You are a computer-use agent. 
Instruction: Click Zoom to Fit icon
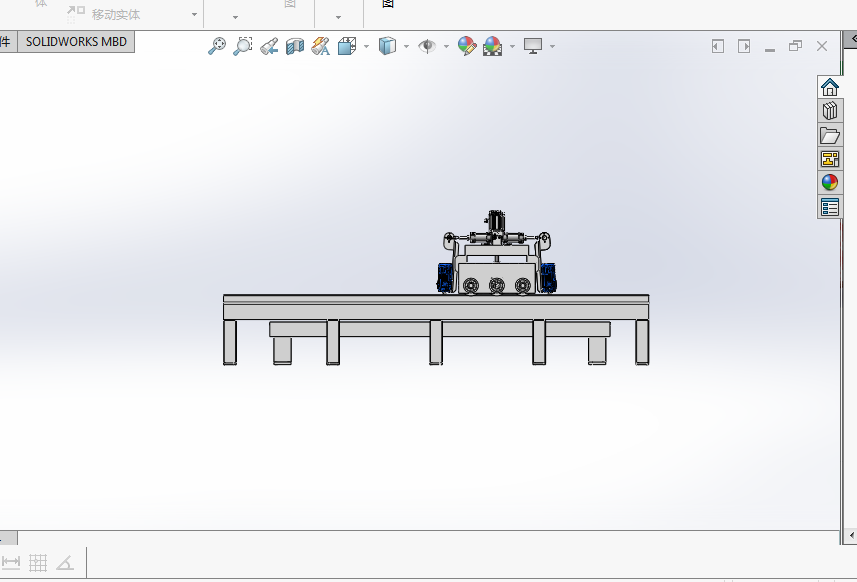point(217,46)
